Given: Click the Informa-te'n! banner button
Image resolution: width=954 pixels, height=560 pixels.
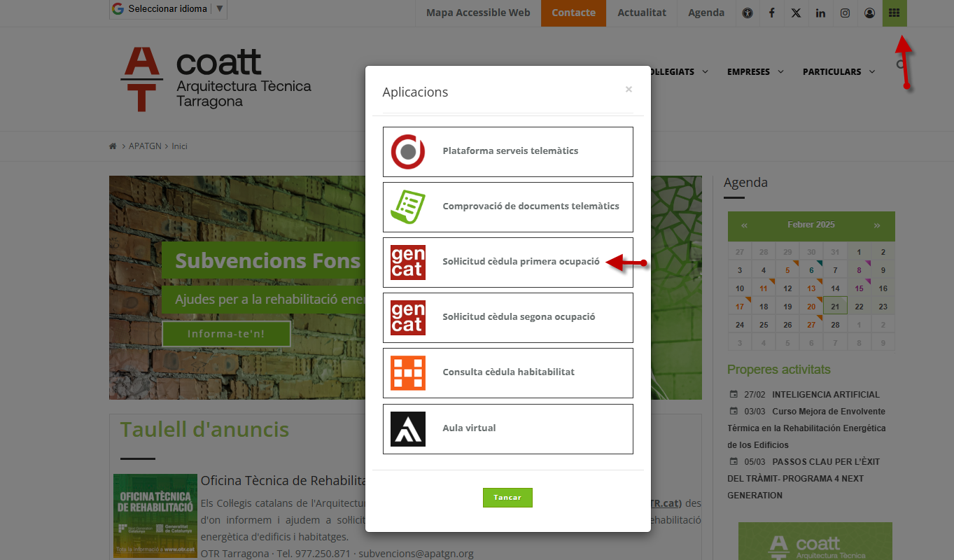Looking at the screenshot, I should pos(225,334).
